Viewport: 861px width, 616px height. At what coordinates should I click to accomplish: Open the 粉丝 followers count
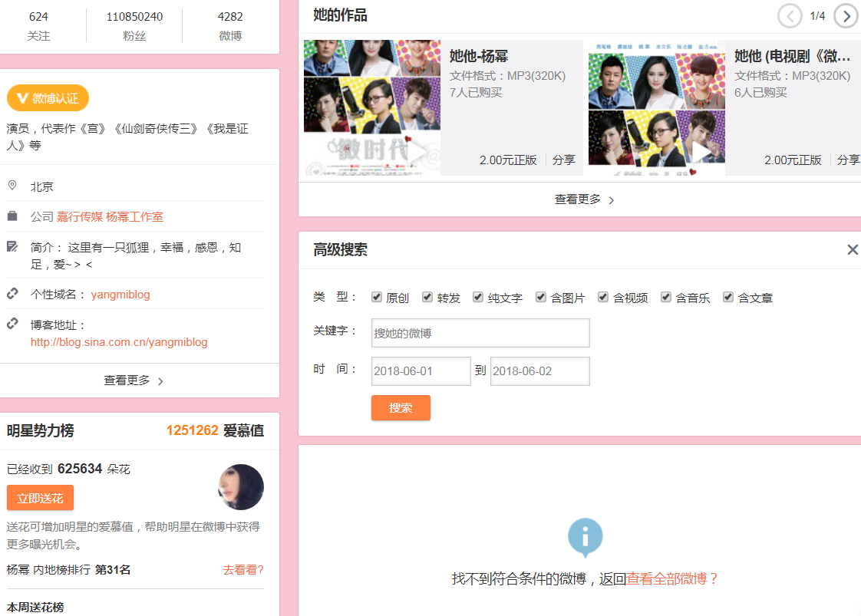134,25
